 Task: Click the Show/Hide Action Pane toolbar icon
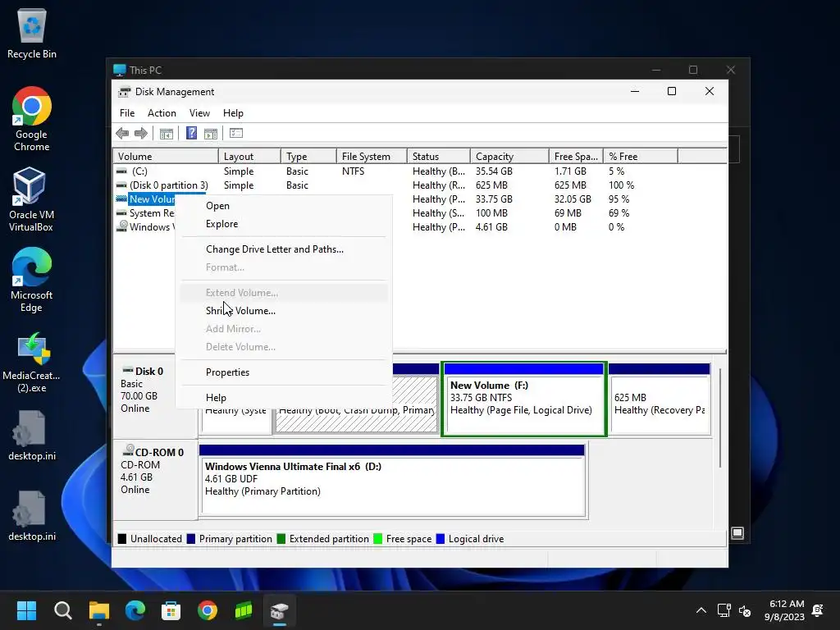[x=211, y=134]
